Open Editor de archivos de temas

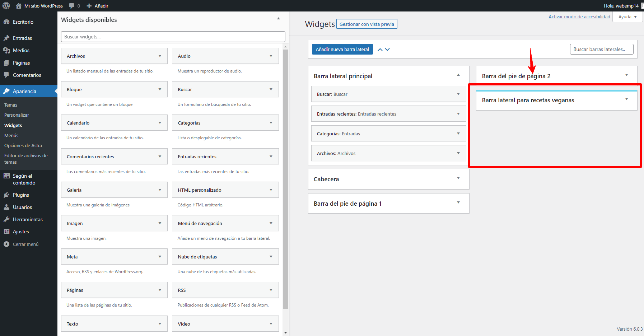coord(26,159)
